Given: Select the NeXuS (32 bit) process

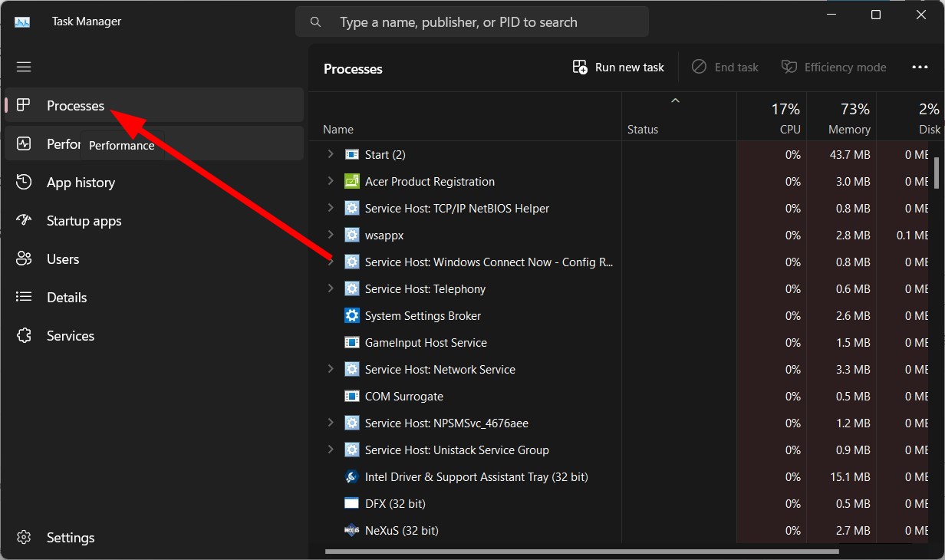Looking at the screenshot, I should (401, 531).
